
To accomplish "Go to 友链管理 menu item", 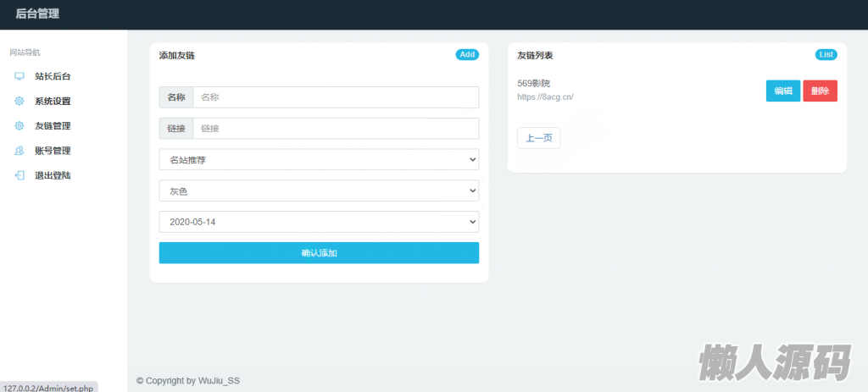I will (x=53, y=125).
